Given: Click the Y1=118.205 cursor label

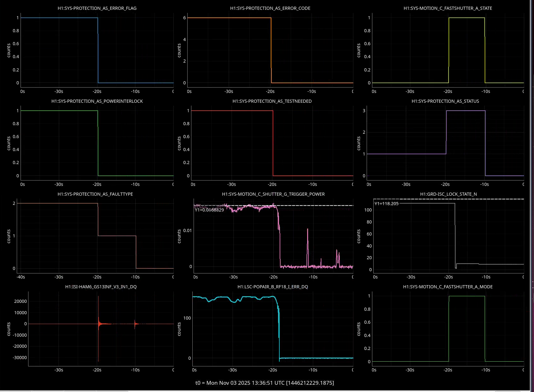Looking at the screenshot, I should [x=386, y=204].
